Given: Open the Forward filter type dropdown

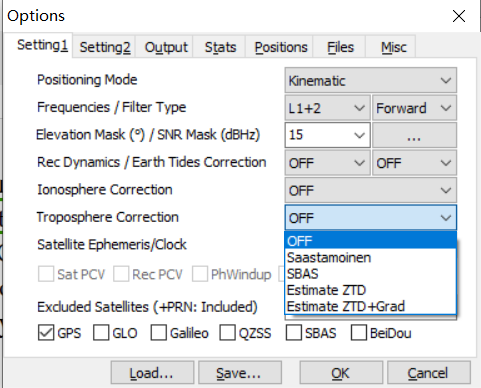Looking at the screenshot, I should coord(414,108).
